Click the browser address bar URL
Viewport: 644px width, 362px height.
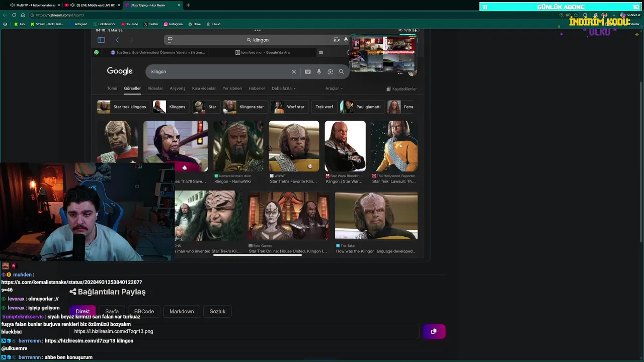[x=60, y=15]
